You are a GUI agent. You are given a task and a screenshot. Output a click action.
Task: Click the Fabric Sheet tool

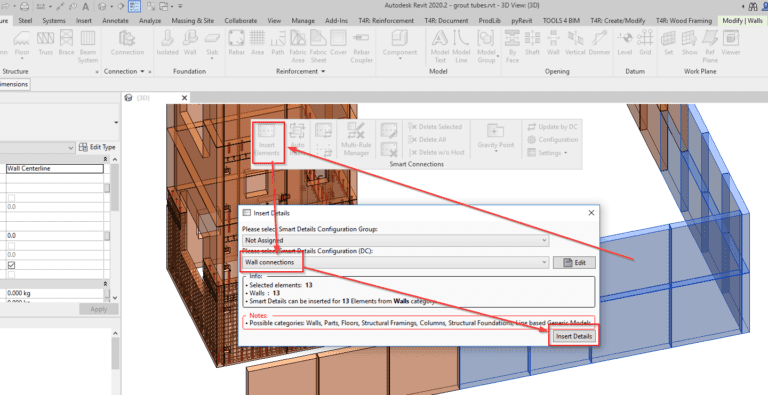318,46
